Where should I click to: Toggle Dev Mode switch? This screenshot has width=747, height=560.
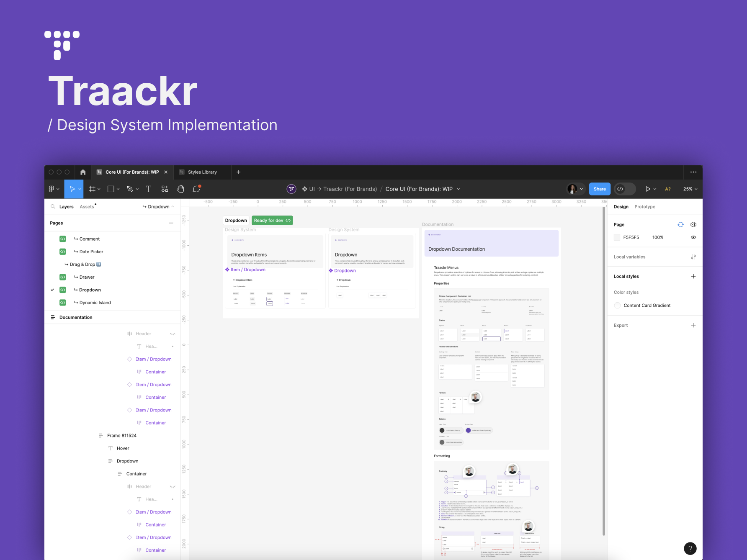point(625,189)
